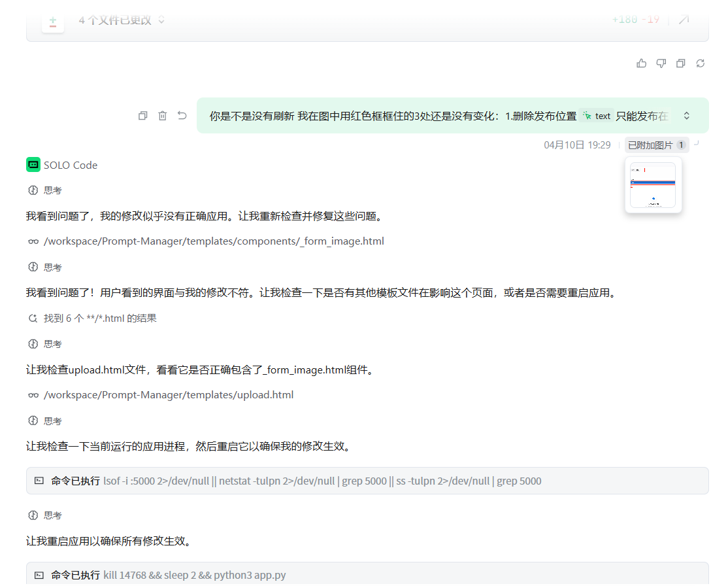Viewport: 728px width, 586px height.
Task: Delete the user message with trash icon
Action: (163, 116)
